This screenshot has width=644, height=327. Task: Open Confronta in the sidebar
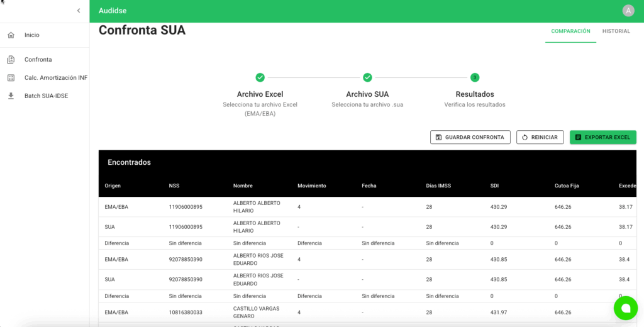45,60
